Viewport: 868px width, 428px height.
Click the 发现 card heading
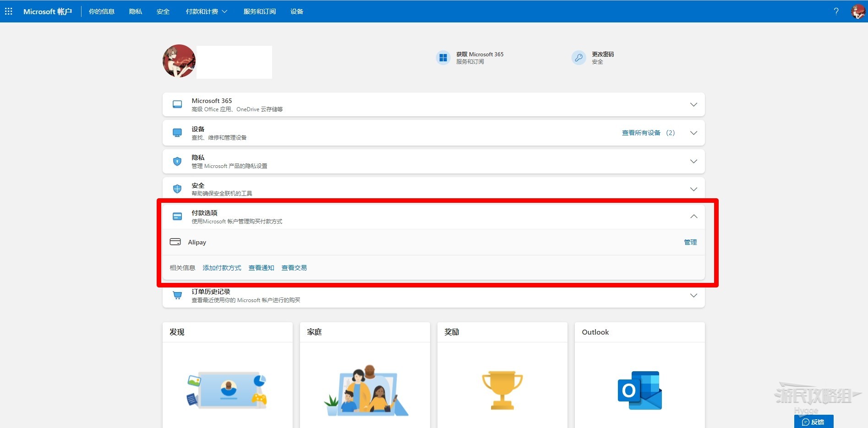(x=177, y=332)
